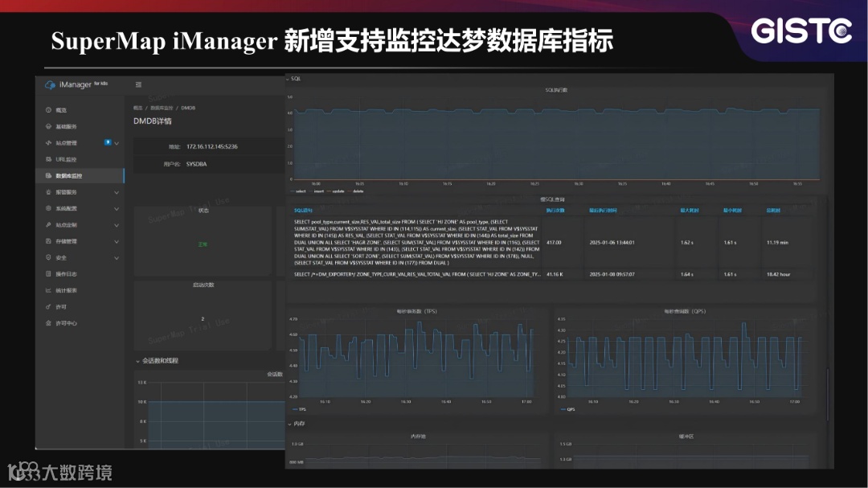The width and height of the screenshot is (868, 488).
Task: Sort by the 最后执行时间 column header
Action: [603, 211]
